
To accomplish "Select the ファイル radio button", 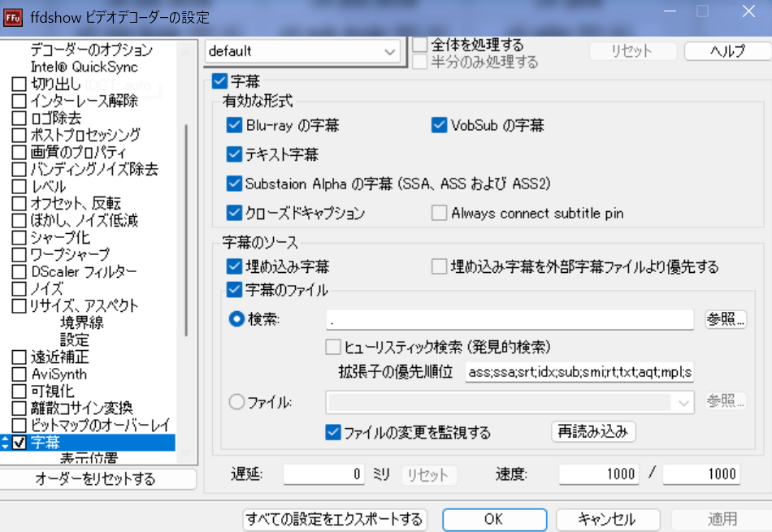I will [237, 402].
